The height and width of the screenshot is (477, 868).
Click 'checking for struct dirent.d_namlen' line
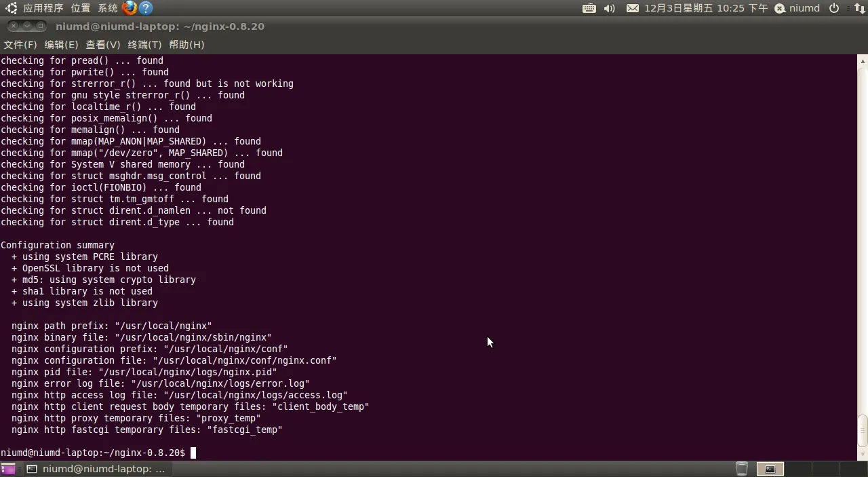point(134,210)
